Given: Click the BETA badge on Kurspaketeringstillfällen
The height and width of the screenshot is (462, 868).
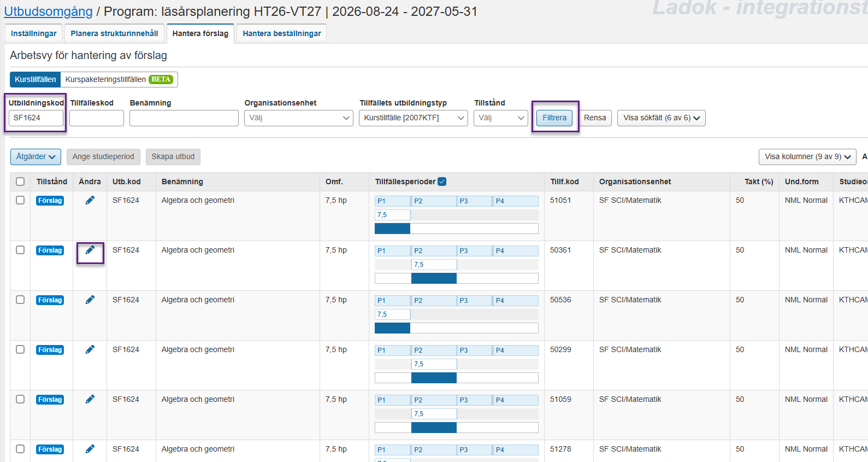Looking at the screenshot, I should click(x=161, y=79).
